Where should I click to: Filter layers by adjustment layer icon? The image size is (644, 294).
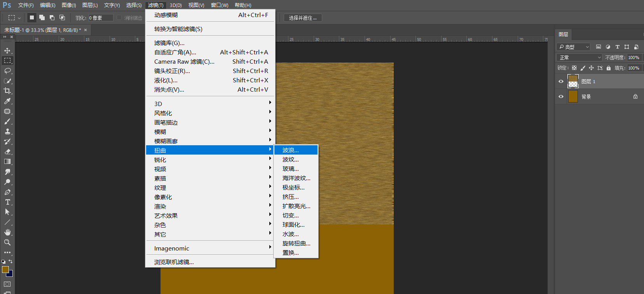[x=608, y=47]
